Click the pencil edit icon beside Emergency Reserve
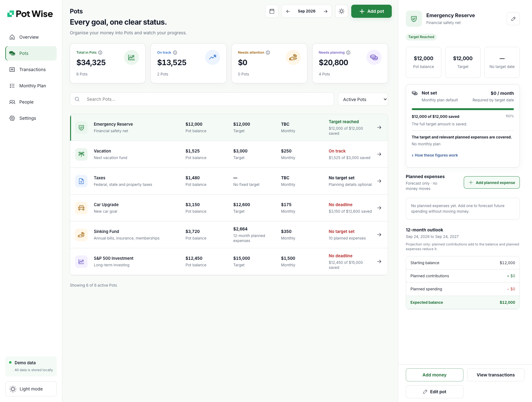532x402 pixels. point(513,19)
